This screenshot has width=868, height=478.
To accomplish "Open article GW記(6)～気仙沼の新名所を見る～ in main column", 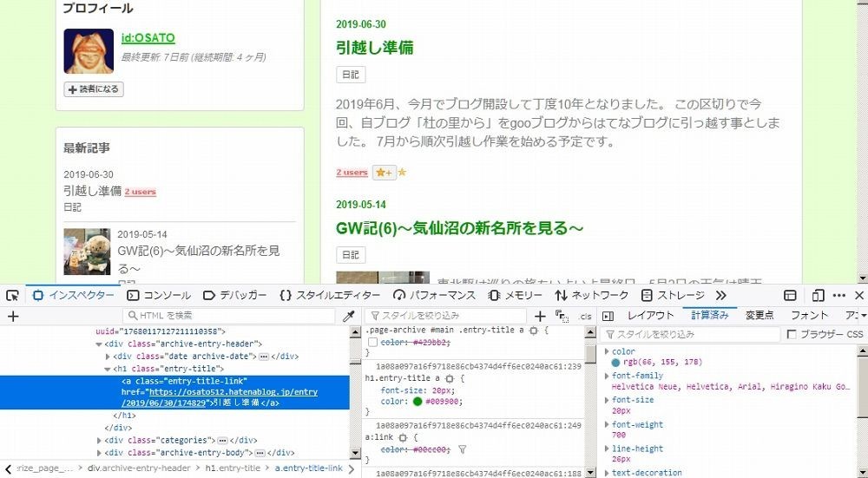I will tap(459, 228).
